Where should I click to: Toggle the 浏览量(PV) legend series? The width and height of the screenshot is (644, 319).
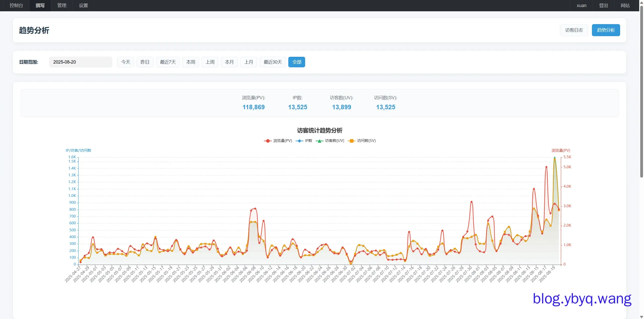pyautogui.click(x=282, y=141)
